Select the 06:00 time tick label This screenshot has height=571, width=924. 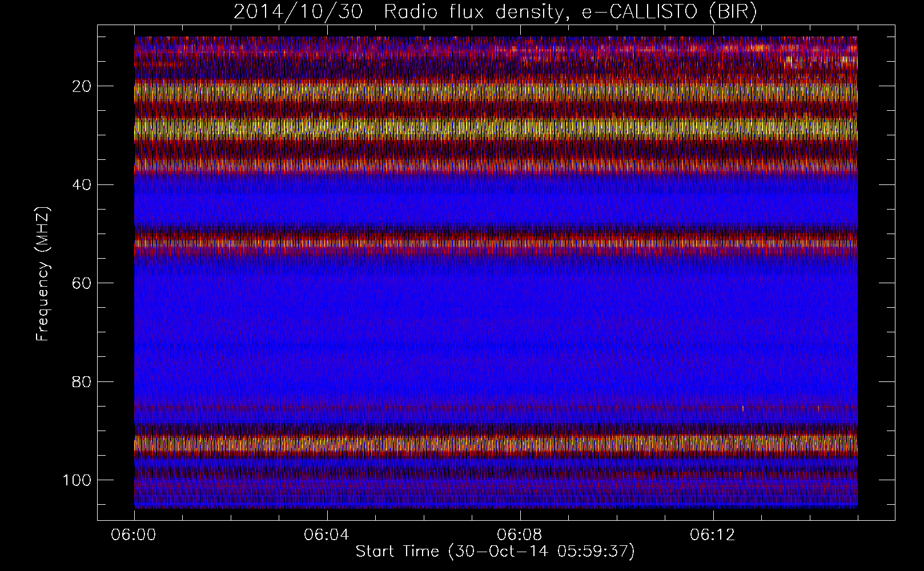(134, 535)
